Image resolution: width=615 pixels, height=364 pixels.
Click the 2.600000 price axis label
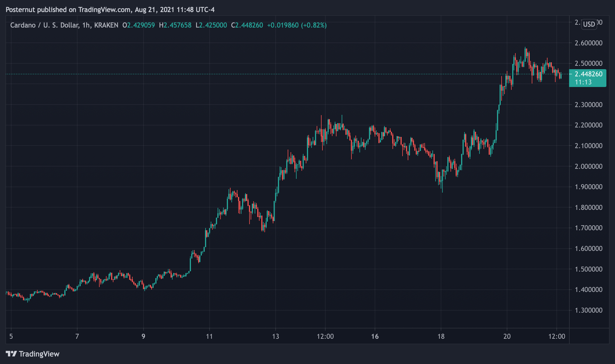coord(589,43)
